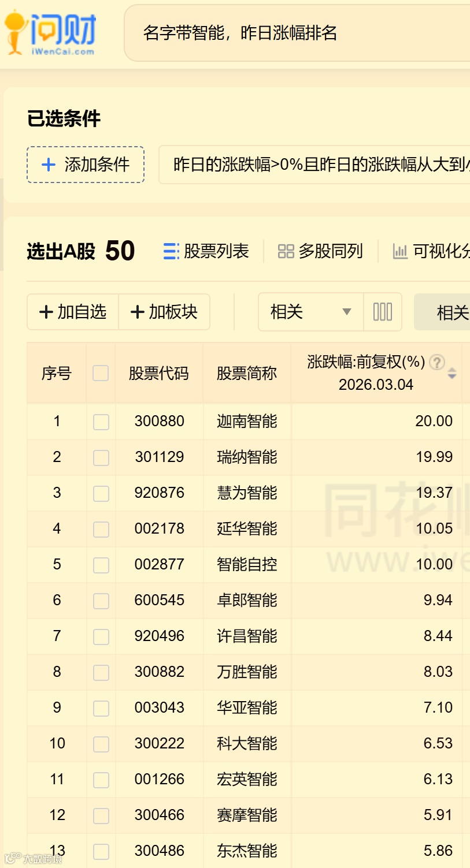Click the iWenCai logo

pos(50,33)
